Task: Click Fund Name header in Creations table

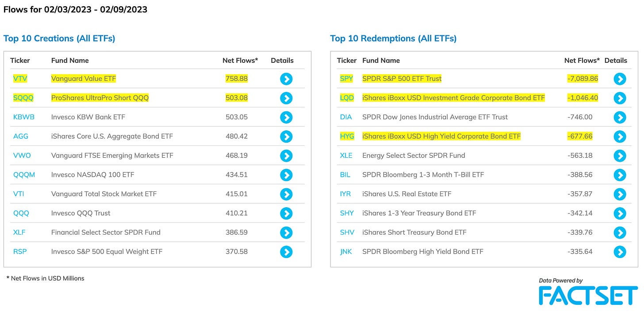Action: tap(70, 61)
